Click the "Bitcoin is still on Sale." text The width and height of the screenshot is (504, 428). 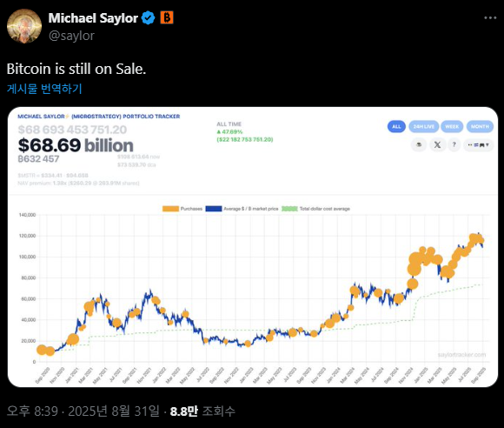(x=76, y=69)
